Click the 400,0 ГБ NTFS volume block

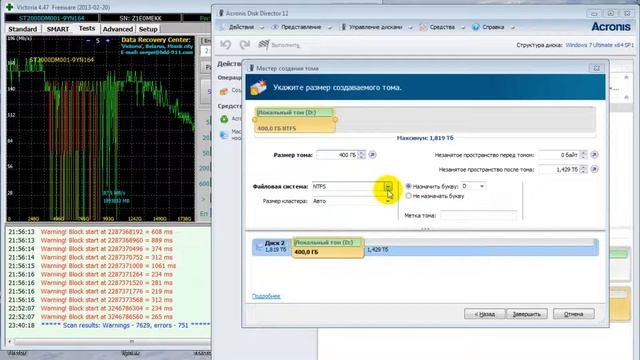point(295,120)
